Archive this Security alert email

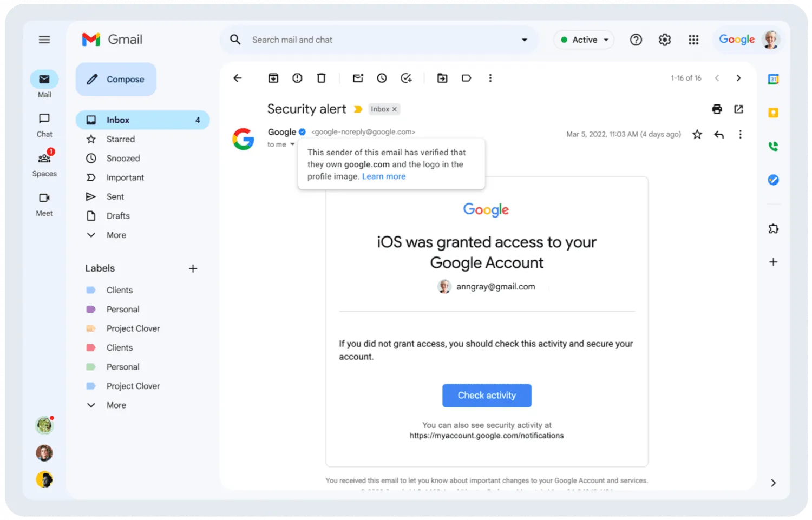tap(273, 78)
